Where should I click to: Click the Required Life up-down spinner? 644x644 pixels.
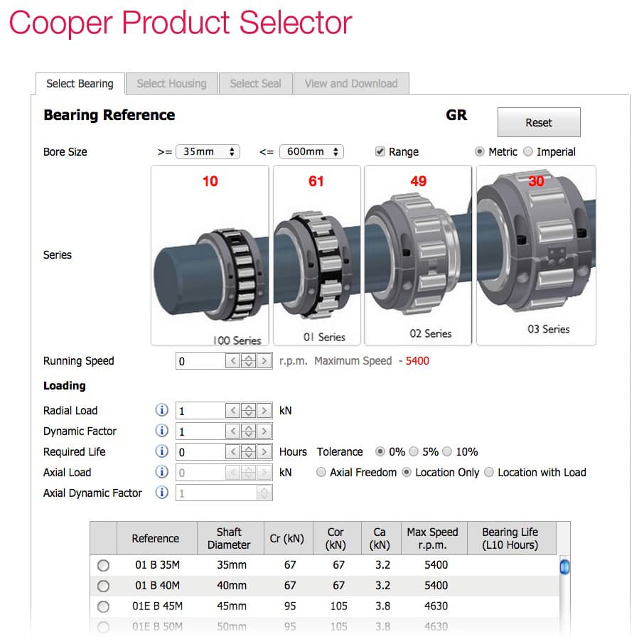pos(249,452)
